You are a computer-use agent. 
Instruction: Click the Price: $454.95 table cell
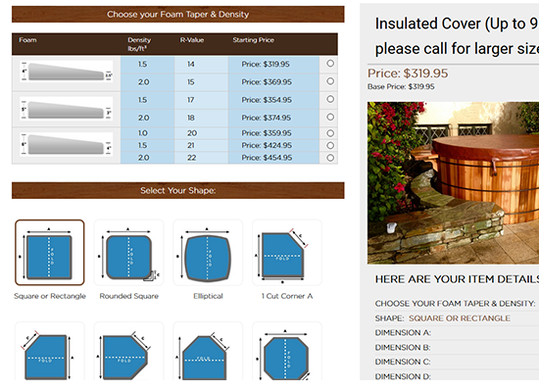[x=274, y=158]
